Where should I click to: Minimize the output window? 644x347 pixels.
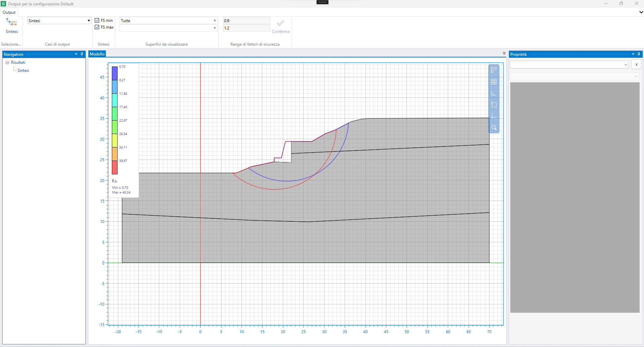[606, 4]
